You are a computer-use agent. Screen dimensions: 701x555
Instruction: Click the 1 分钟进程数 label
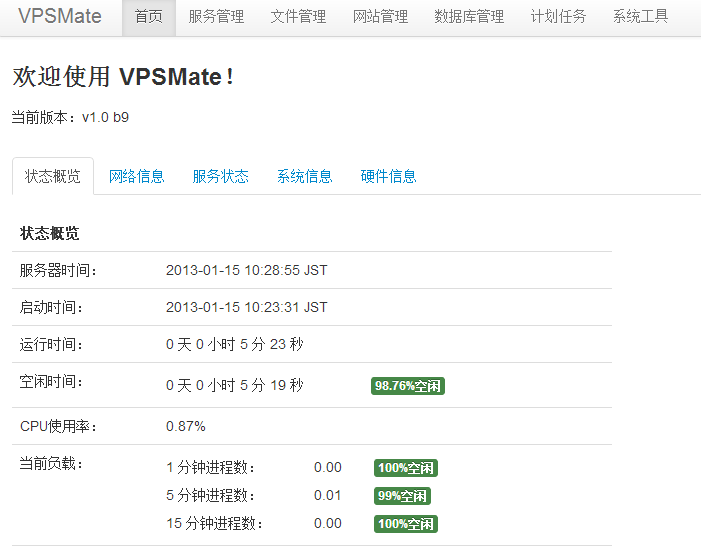(x=211, y=468)
